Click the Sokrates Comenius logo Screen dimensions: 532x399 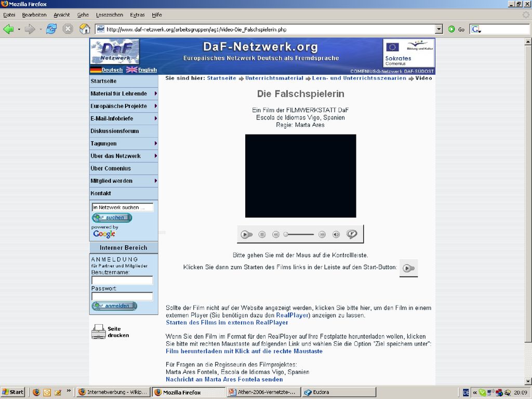coord(409,54)
